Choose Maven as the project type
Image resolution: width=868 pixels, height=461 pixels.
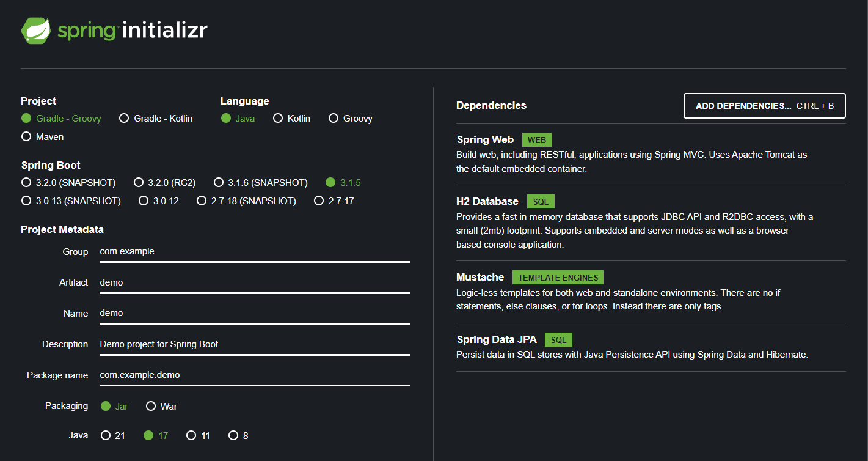pos(43,137)
